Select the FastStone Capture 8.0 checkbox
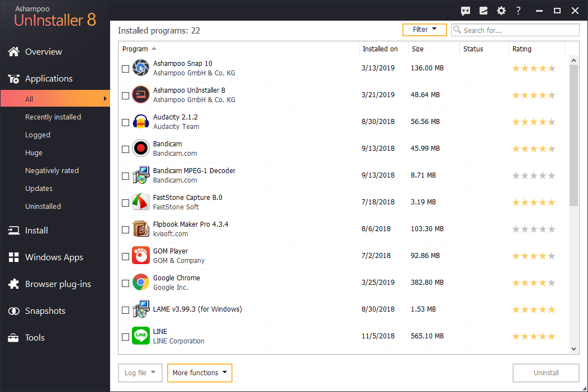Viewport: 588px width, 392px height. [125, 203]
